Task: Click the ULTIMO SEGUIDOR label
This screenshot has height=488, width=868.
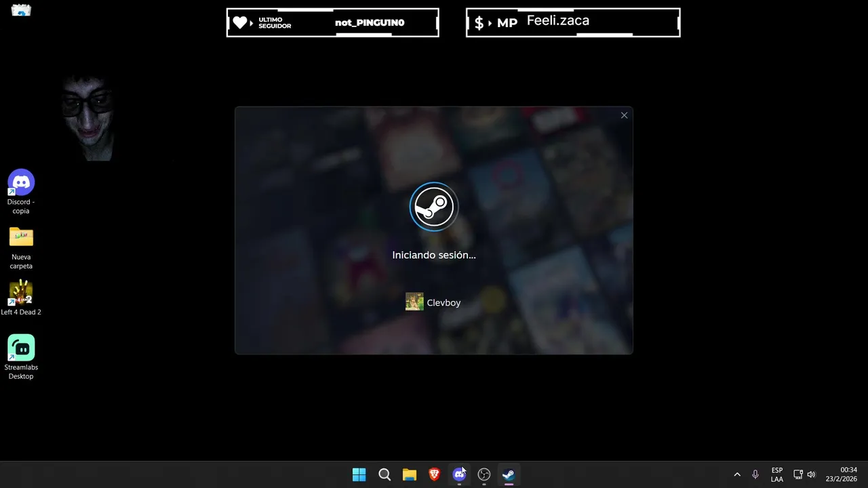Action: pos(275,23)
